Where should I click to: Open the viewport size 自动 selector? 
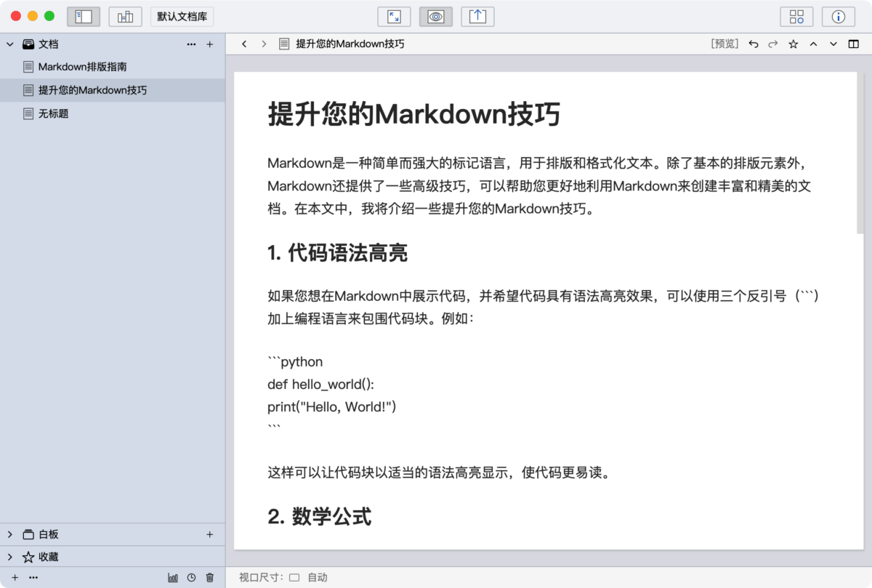point(309,578)
